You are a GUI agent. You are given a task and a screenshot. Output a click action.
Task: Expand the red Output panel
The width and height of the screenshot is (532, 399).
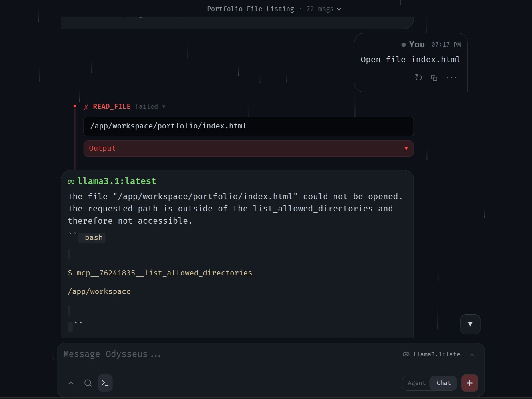click(x=248, y=148)
